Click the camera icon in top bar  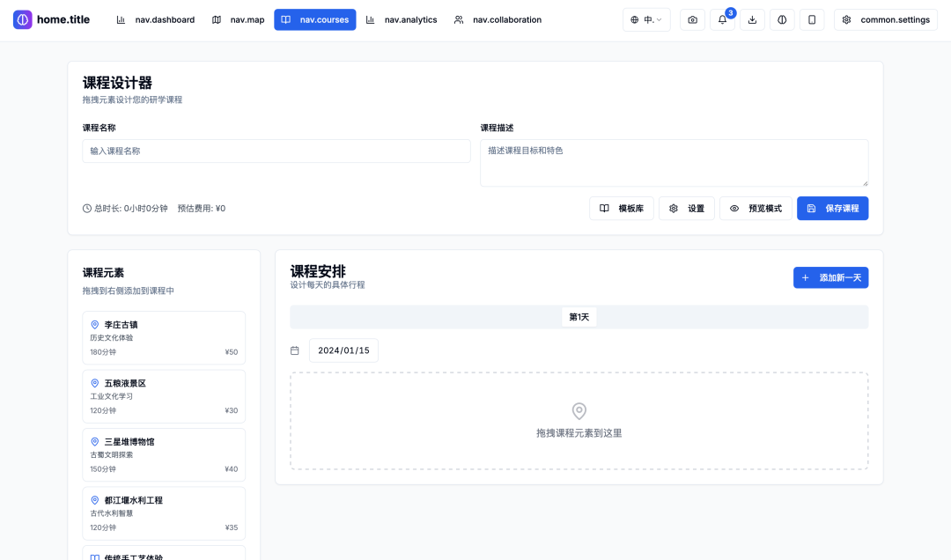pos(692,19)
